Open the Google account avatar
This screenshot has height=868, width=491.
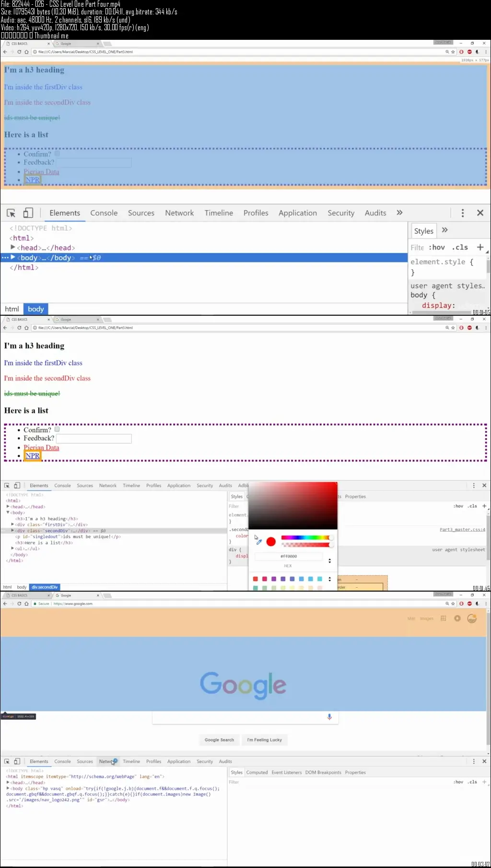click(472, 618)
